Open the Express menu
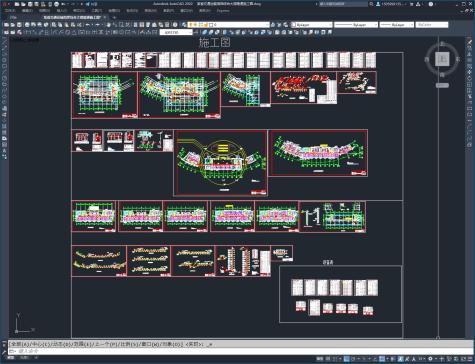 point(223,11)
